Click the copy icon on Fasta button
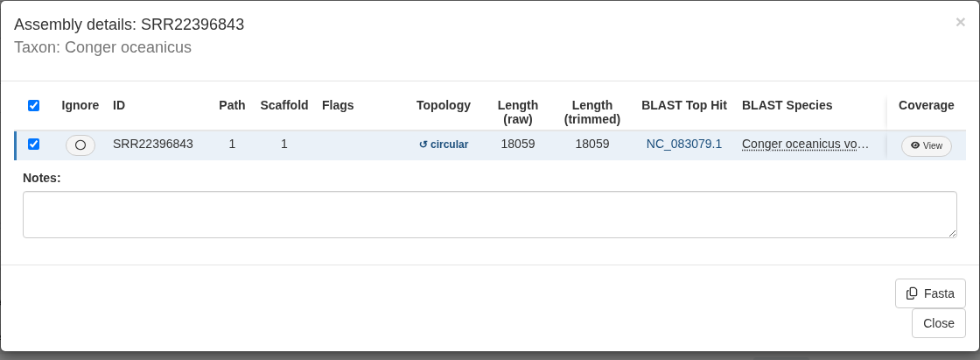The image size is (980, 360). [x=912, y=293]
